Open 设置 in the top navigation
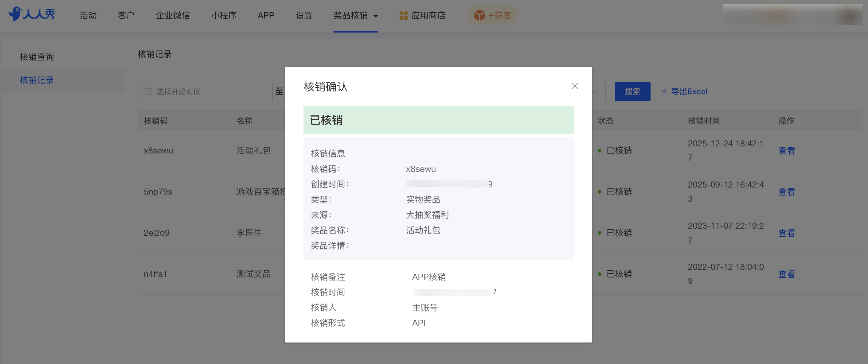This screenshot has height=364, width=868. click(303, 15)
